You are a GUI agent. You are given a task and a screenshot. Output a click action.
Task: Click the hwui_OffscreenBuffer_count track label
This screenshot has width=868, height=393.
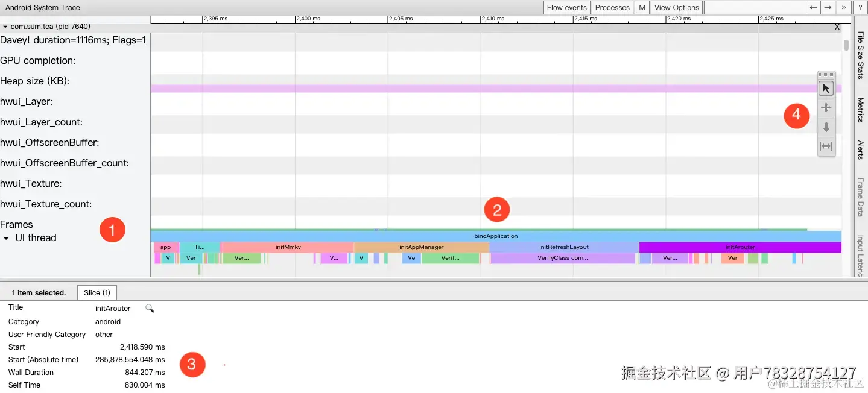[x=65, y=163]
